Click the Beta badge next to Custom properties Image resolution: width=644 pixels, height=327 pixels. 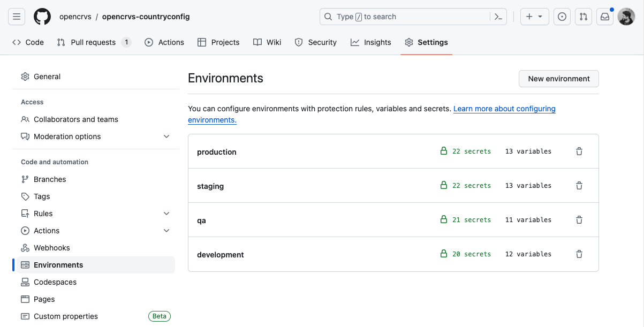tap(160, 316)
